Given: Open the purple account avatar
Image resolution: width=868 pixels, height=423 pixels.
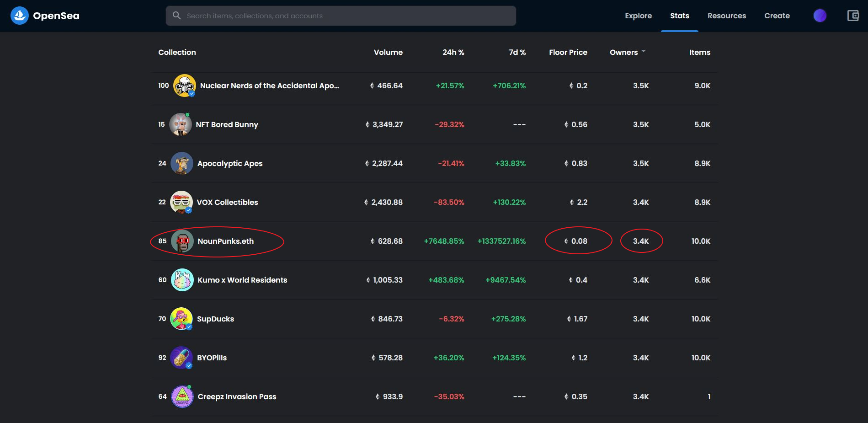Looking at the screenshot, I should click(820, 16).
